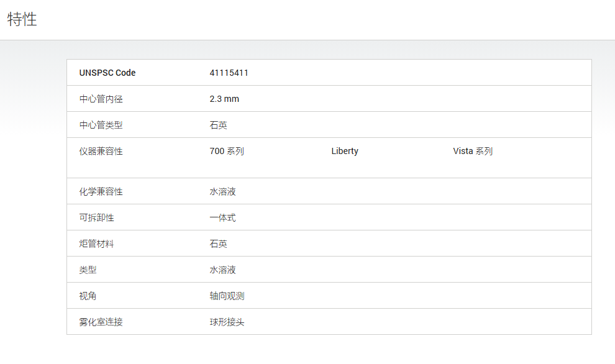Viewport: 615px width, 364px height.
Task: Click the 700 系列 compatibility value
Action: coord(227,151)
